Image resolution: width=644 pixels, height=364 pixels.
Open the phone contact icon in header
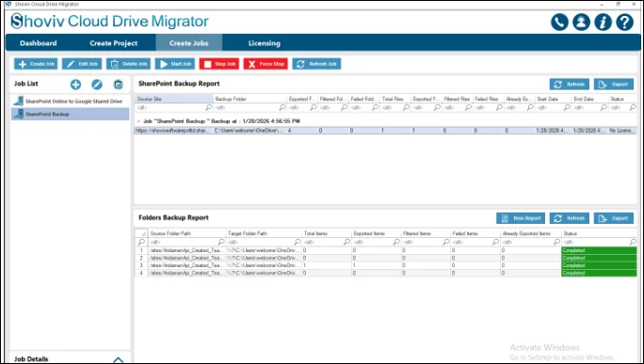559,23
